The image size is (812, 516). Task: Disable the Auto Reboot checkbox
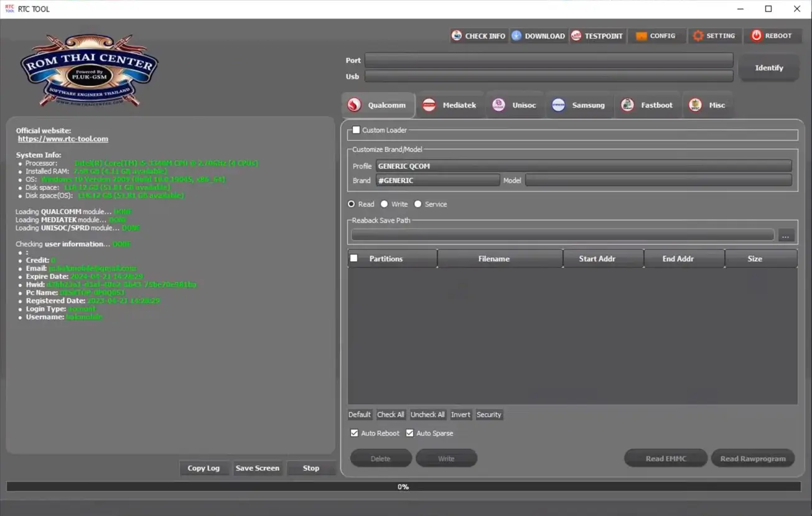[355, 433]
